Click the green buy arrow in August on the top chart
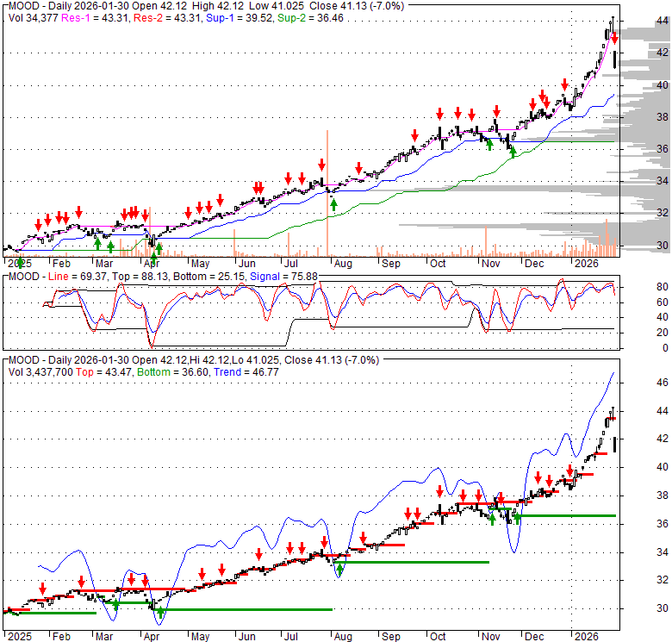The height and width of the screenshot is (642, 672). (333, 204)
